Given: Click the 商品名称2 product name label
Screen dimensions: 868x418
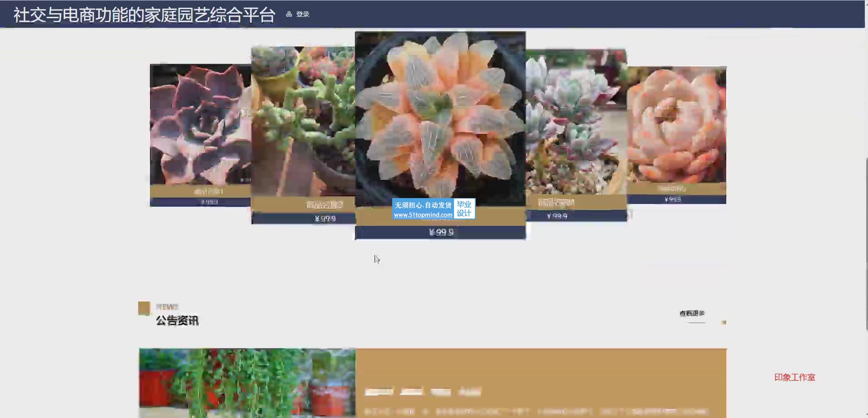Looking at the screenshot, I should [324, 205].
